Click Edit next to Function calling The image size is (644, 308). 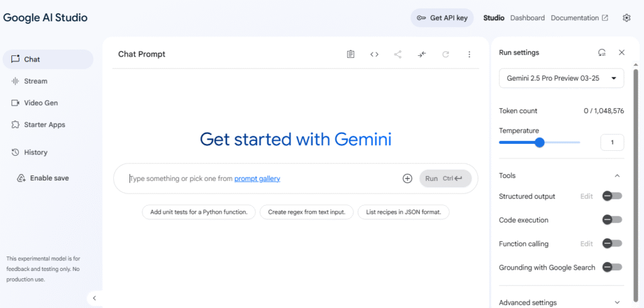click(x=587, y=244)
